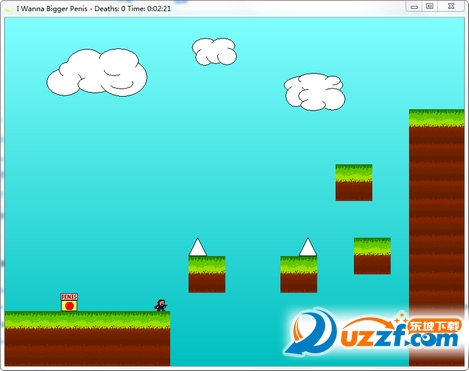Click the kid player character
Viewport: 469px width, 371px height.
[161, 305]
